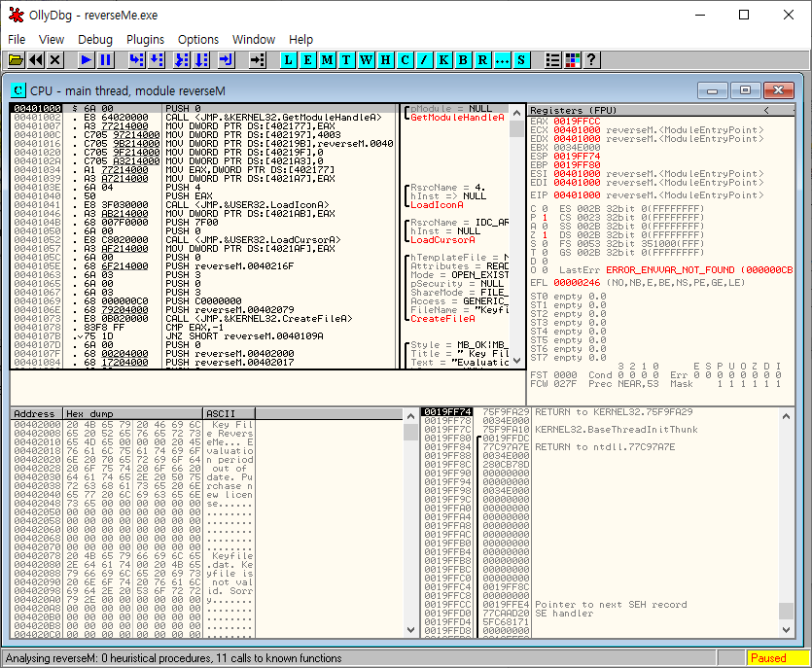Viewport: 812px width, 668px height.
Task: Show the Windows list (W)
Action: 366,60
